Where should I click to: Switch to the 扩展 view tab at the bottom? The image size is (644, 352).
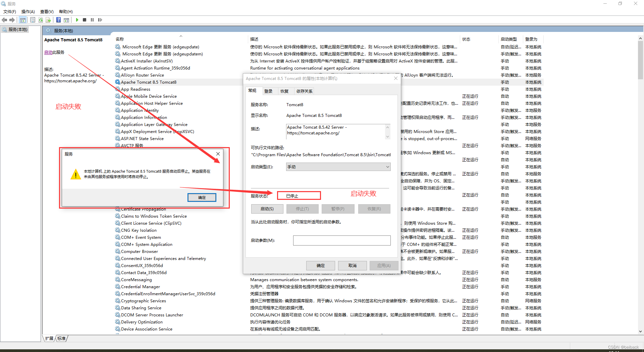(x=49, y=338)
